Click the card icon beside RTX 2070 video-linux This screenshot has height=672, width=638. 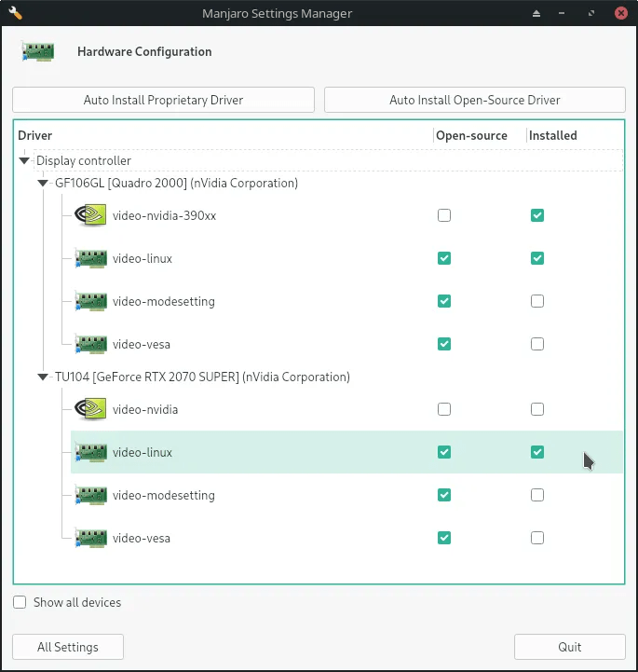[x=90, y=452]
